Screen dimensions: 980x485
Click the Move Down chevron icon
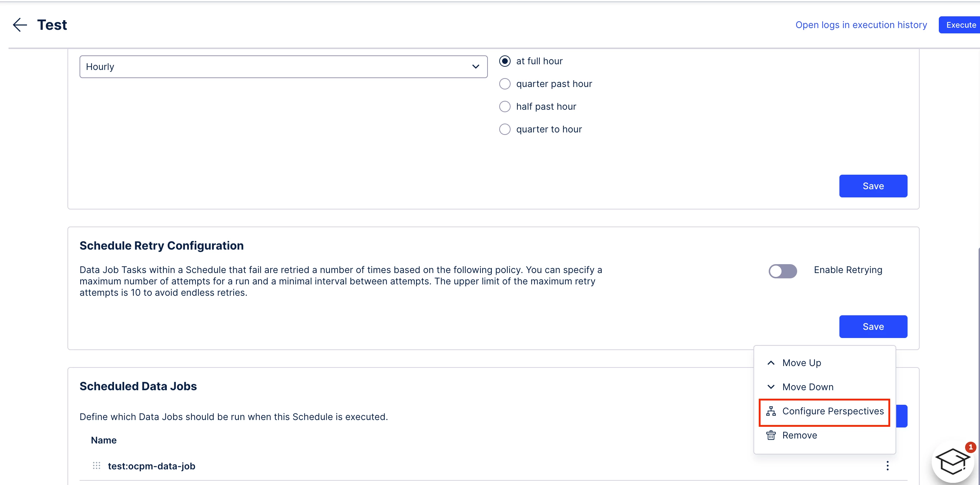coord(771,387)
